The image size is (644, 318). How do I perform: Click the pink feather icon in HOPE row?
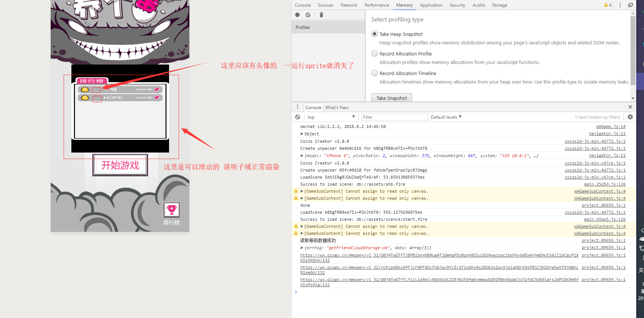157,98
